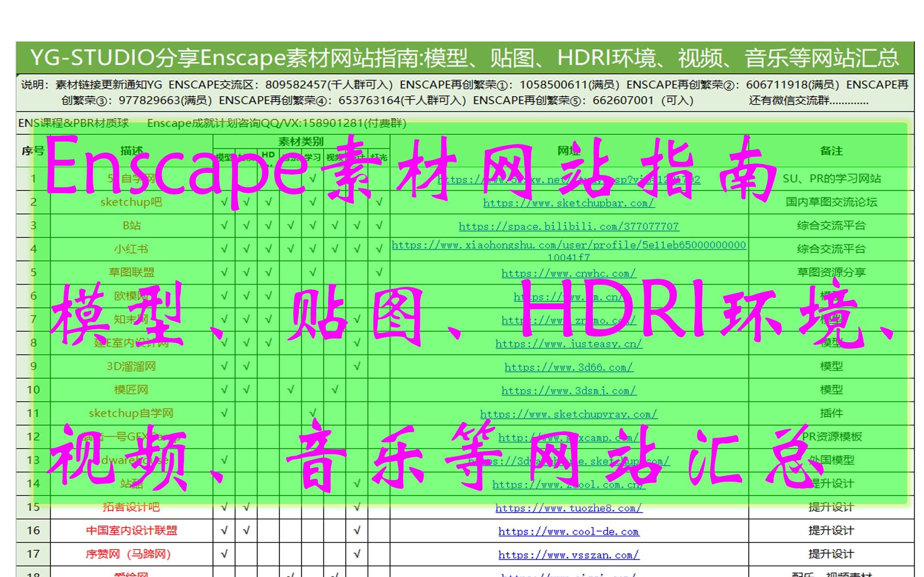This screenshot has width=924, height=577.
Task: Select the 说明 notice cell listing QQ groups
Action: pos(465,93)
